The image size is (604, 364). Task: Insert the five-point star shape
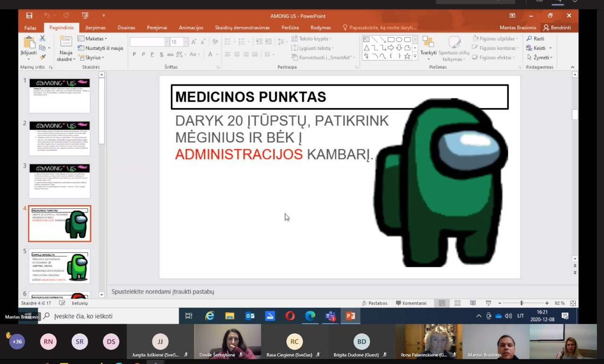tap(407, 56)
